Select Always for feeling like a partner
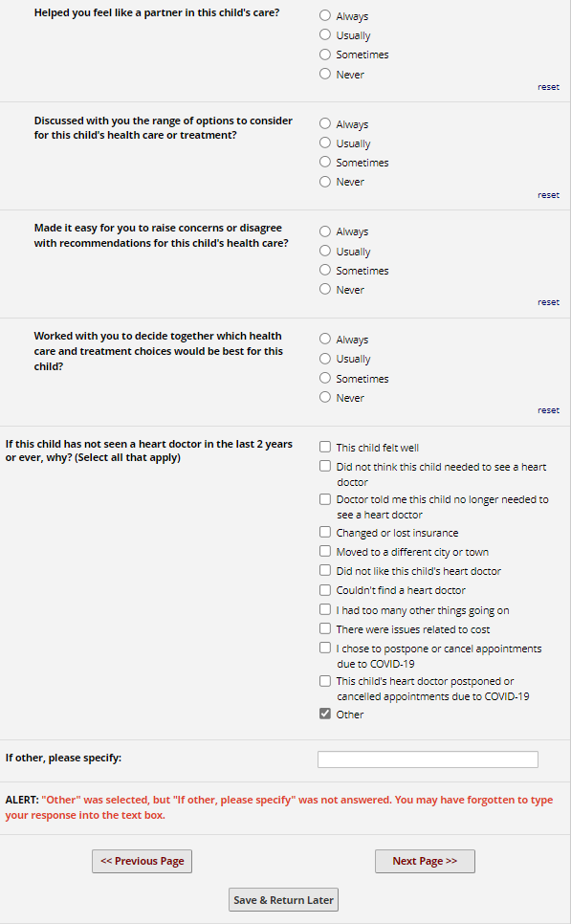The width and height of the screenshot is (571, 924). pyautogui.click(x=324, y=16)
